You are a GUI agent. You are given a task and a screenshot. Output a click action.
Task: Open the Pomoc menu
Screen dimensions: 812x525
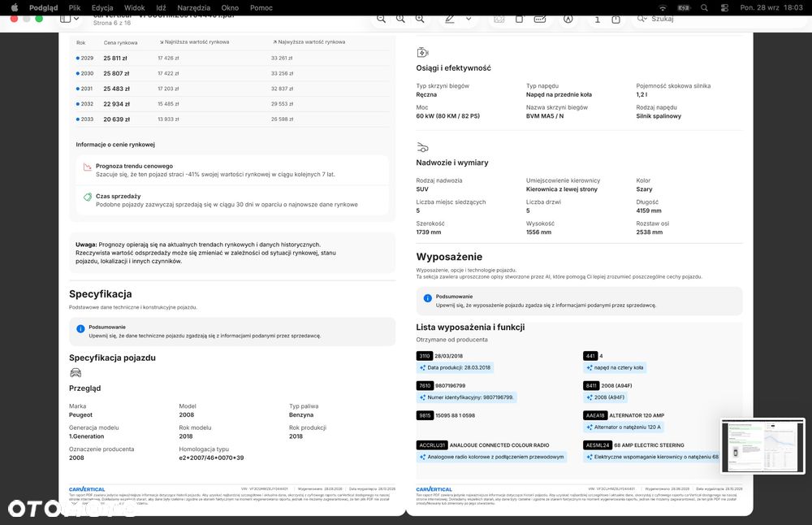261,8
